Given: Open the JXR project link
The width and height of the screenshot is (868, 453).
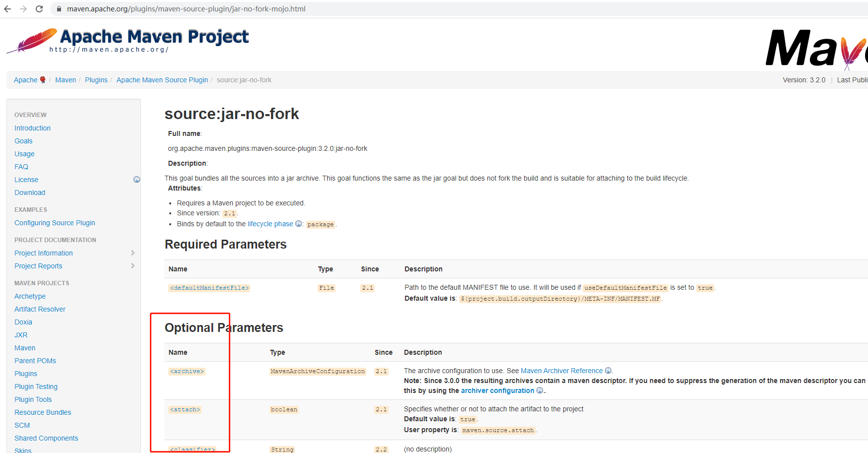Looking at the screenshot, I should click(x=21, y=335).
